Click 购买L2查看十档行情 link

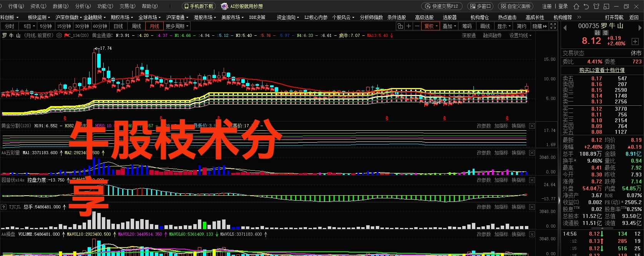602,70
